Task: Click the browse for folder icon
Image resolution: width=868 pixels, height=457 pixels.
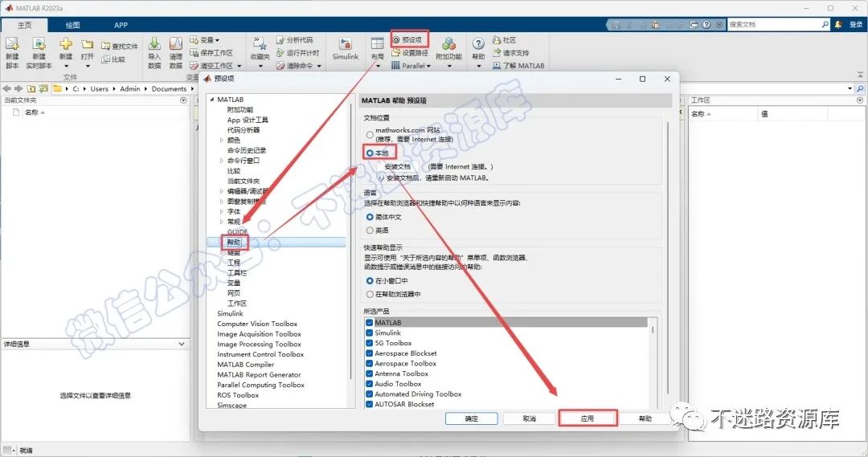Action: pos(43,88)
